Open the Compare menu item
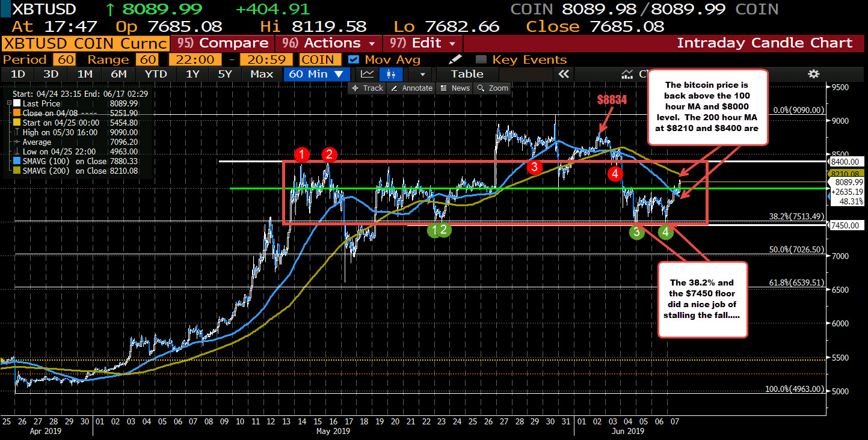Screen dimensions: 868x440 coord(222,43)
